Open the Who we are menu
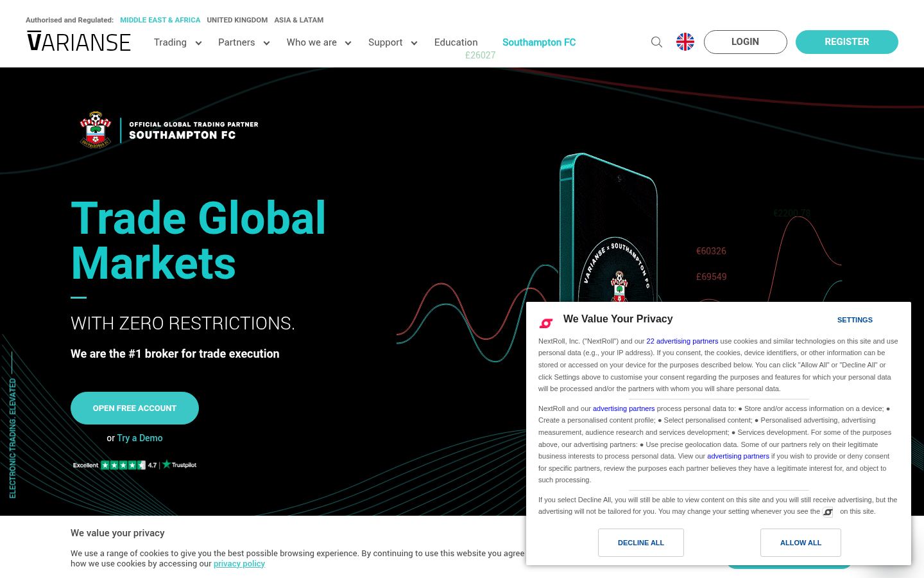This screenshot has width=924, height=578. [x=311, y=42]
